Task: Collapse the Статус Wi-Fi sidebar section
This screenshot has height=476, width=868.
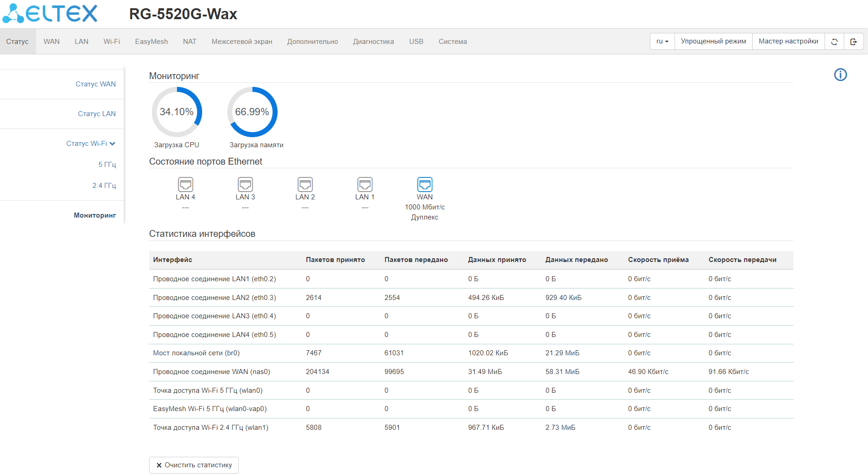Action: (x=91, y=144)
